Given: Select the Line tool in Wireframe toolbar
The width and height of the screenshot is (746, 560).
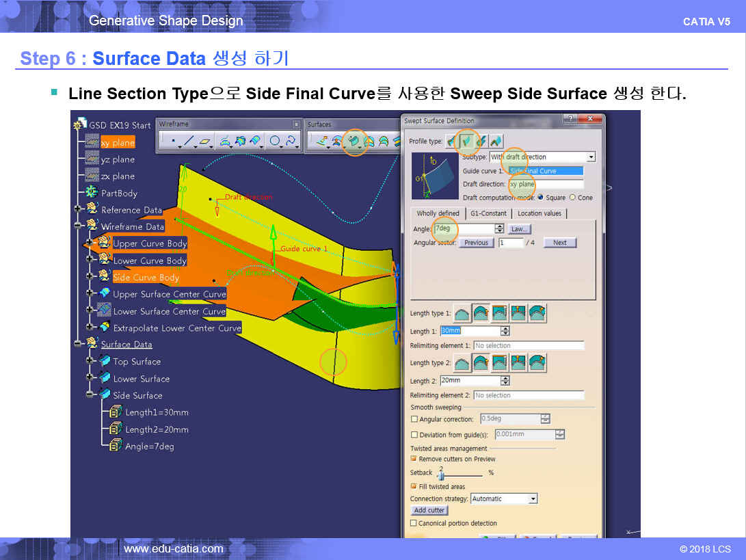Looking at the screenshot, I should (189, 142).
